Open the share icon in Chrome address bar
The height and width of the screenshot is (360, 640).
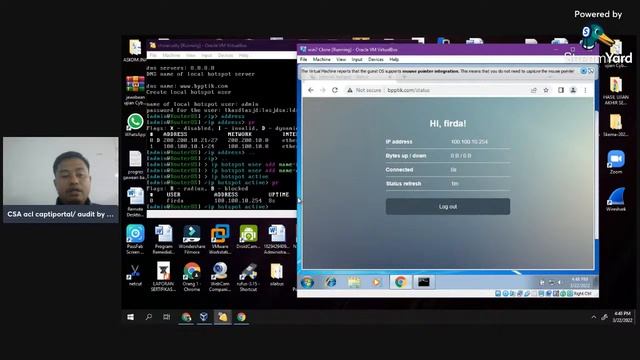tap(533, 90)
